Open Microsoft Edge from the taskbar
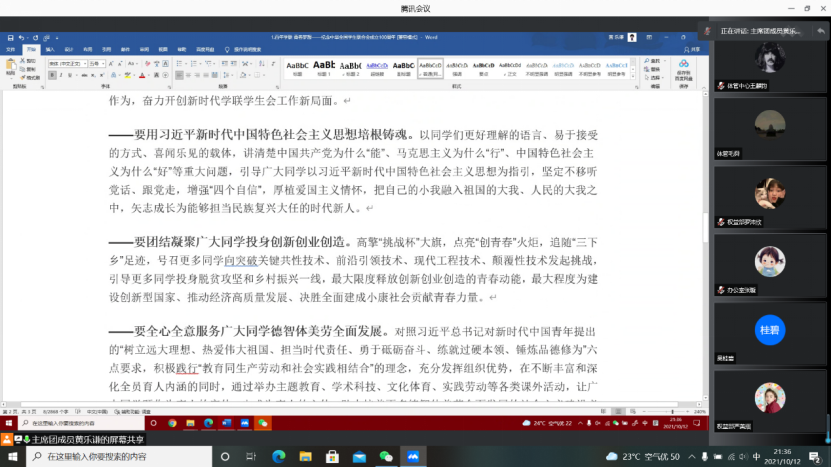Screen dimensions: 831x467 click(x=280, y=456)
